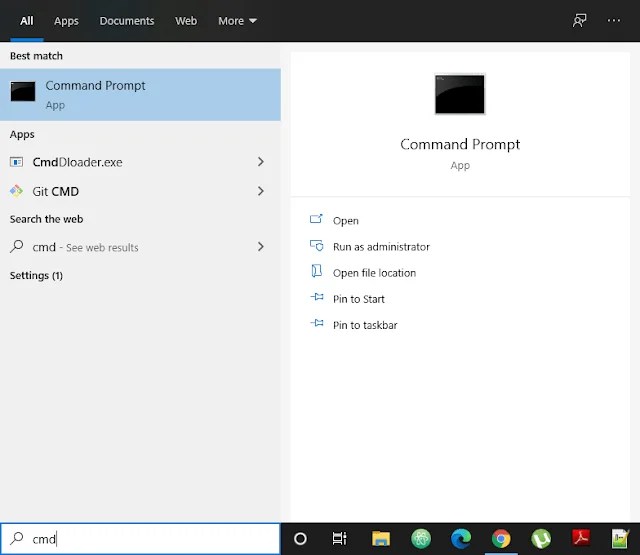Viewport: 640px width, 555px height.
Task: Click the Command Prompt icon in best match
Action: click(23, 91)
